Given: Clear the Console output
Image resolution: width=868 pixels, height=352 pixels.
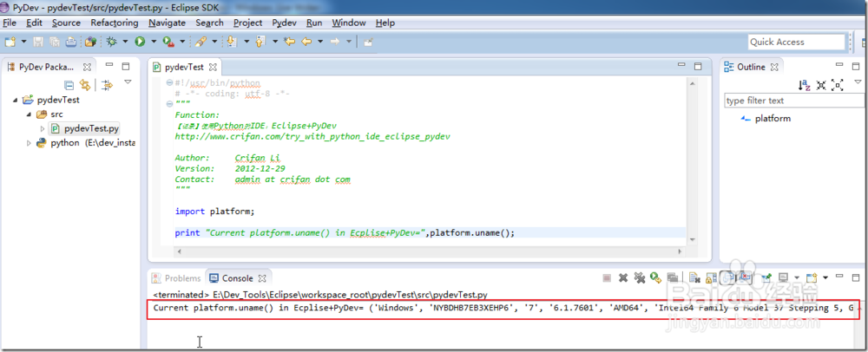Looking at the screenshot, I should tap(694, 277).
